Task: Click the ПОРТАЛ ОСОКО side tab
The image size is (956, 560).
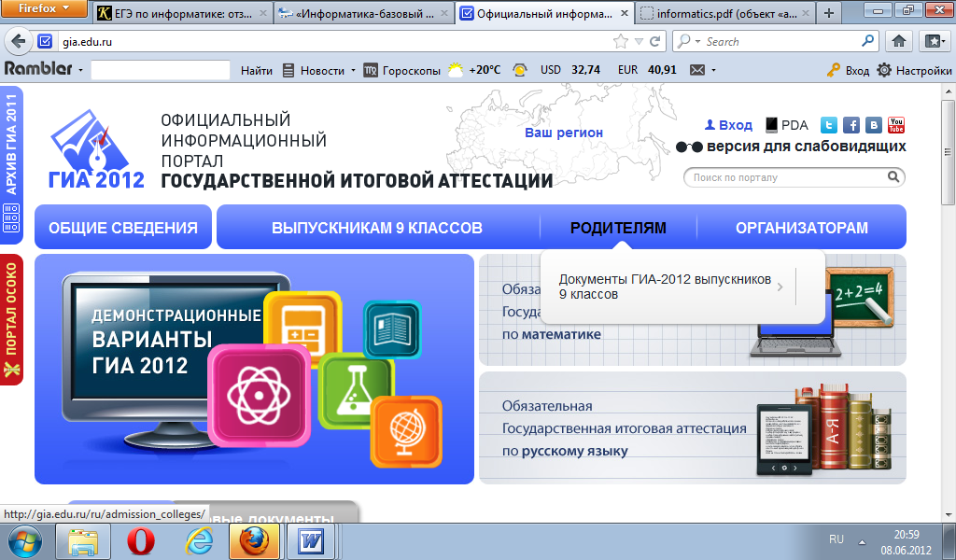Action: coord(11,319)
